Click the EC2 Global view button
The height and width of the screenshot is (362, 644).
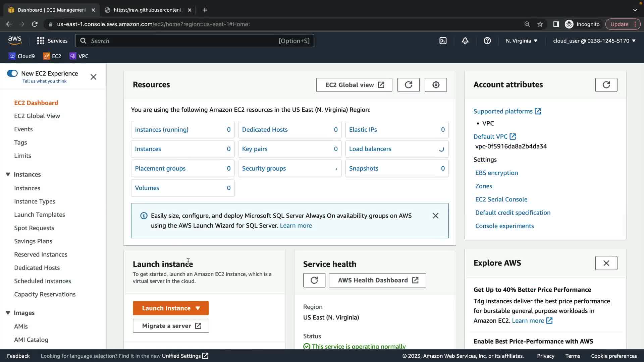pyautogui.click(x=354, y=85)
